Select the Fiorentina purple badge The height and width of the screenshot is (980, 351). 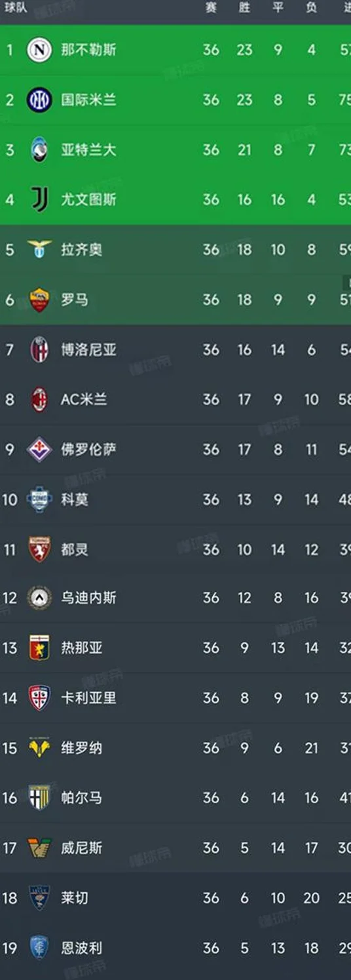coord(39,449)
